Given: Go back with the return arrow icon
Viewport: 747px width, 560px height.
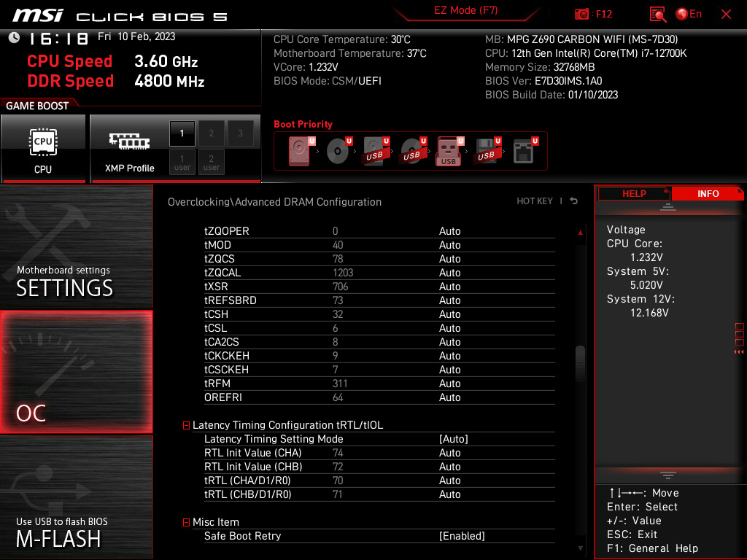Looking at the screenshot, I should click(574, 201).
